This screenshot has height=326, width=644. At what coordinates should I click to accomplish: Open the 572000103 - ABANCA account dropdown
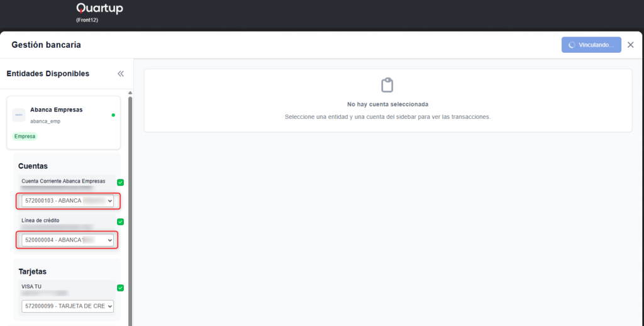(68, 201)
